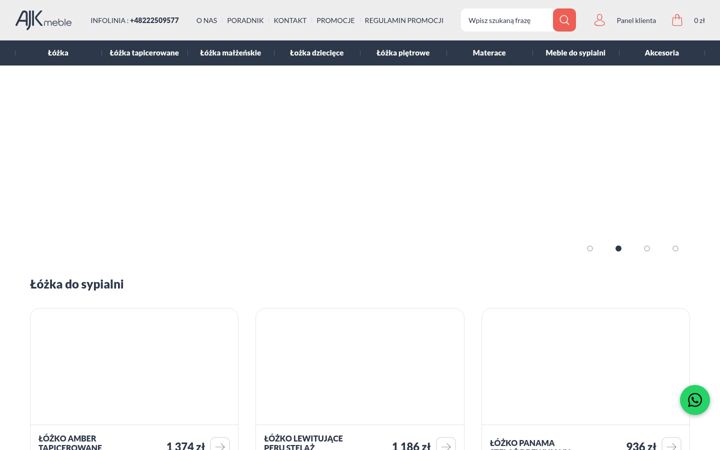Click arrow button on Łóżko Panama card
The image size is (720, 450).
tap(671, 444)
